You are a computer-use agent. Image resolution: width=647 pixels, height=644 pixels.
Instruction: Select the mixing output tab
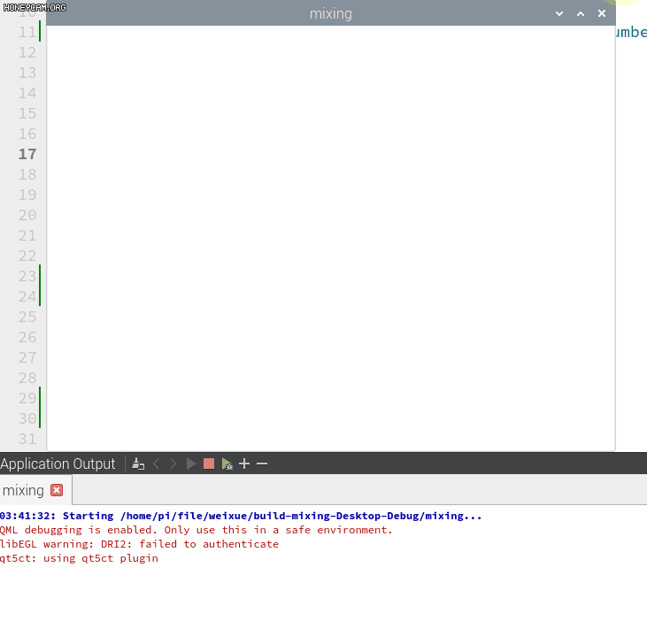24,490
